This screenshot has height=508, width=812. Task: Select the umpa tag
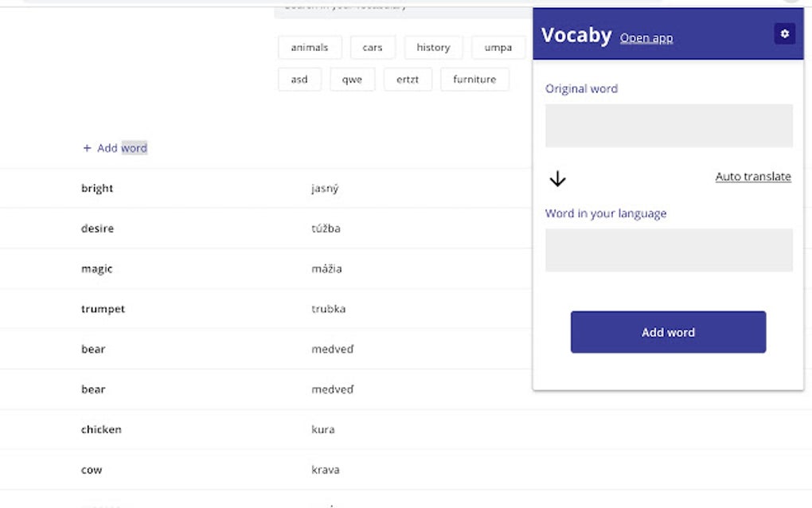(x=498, y=48)
